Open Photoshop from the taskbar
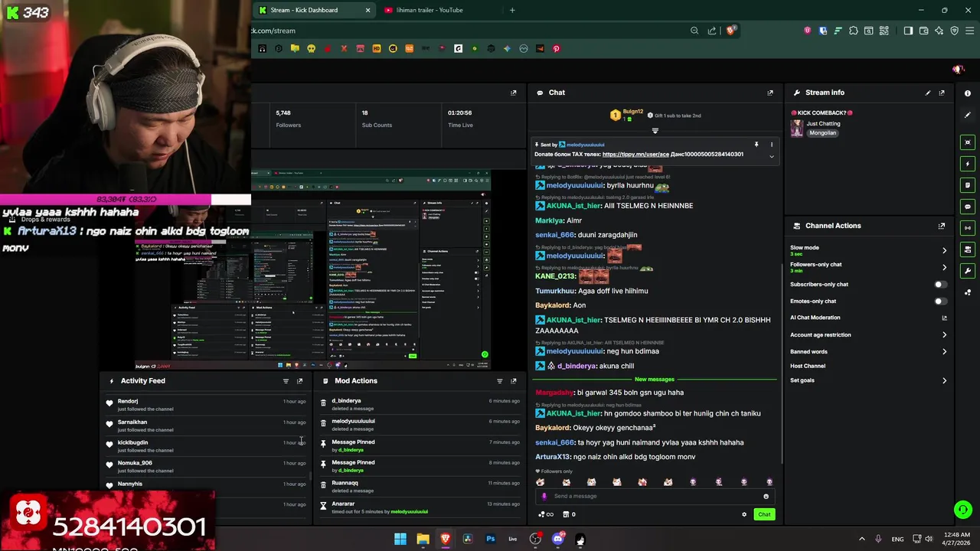This screenshot has height=551, width=980. (x=491, y=539)
